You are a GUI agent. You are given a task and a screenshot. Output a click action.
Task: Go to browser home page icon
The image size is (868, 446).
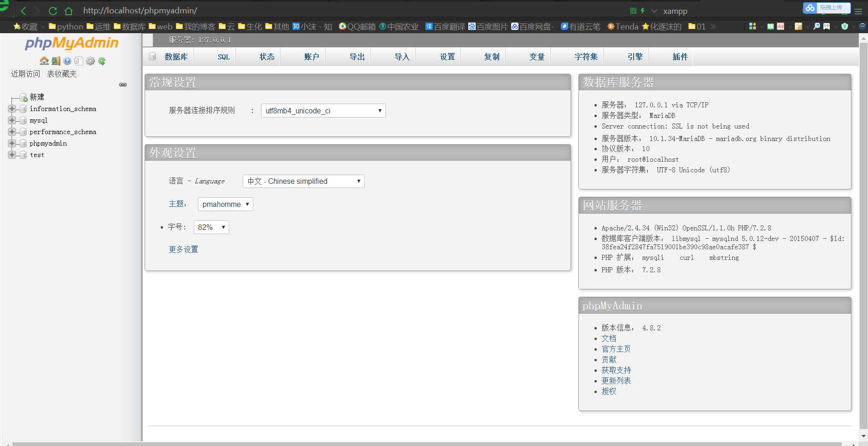[69, 11]
